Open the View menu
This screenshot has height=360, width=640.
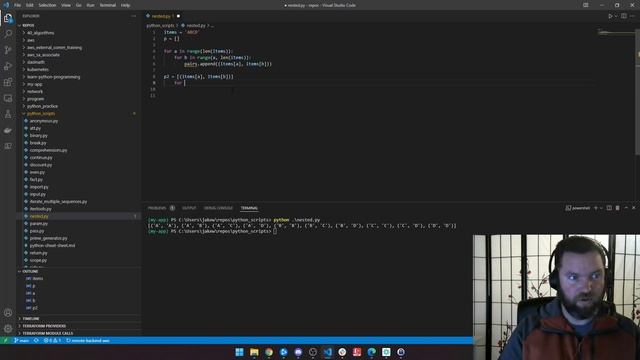(x=66, y=5)
